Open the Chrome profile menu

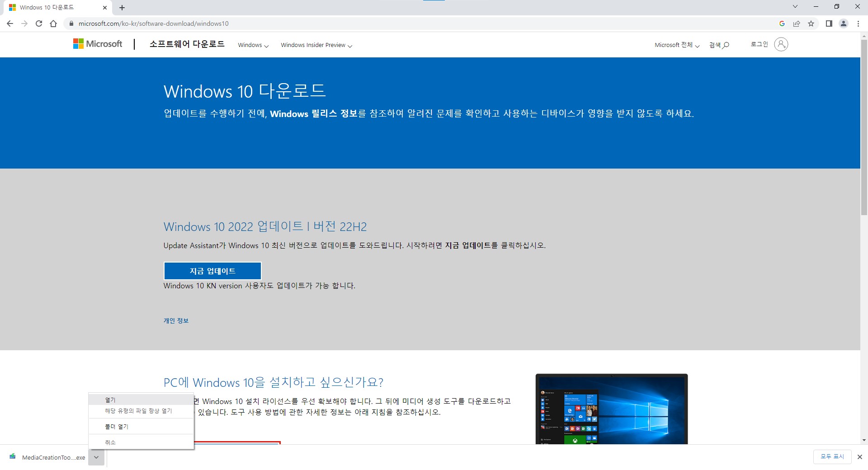843,23
